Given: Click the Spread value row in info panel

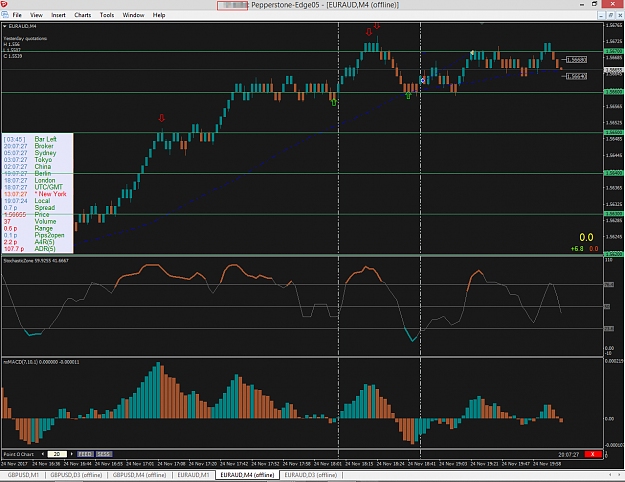Looking at the screenshot, I should (x=29, y=208).
